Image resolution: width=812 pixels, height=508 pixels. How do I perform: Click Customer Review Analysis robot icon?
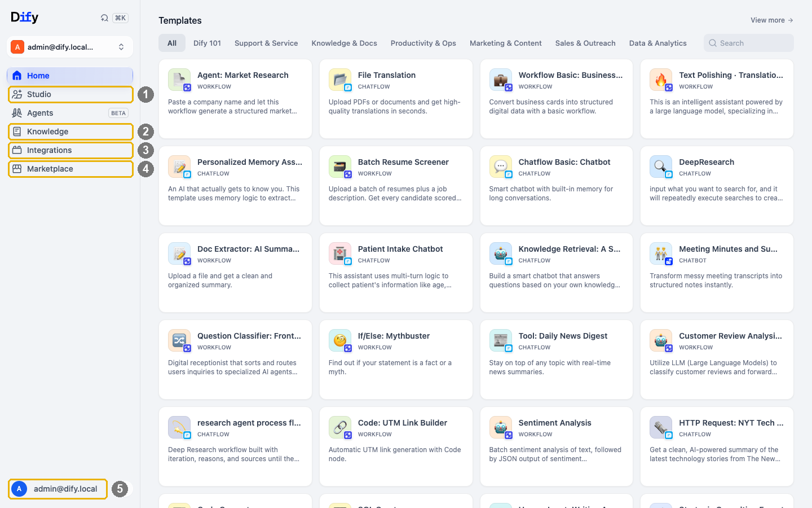661,340
